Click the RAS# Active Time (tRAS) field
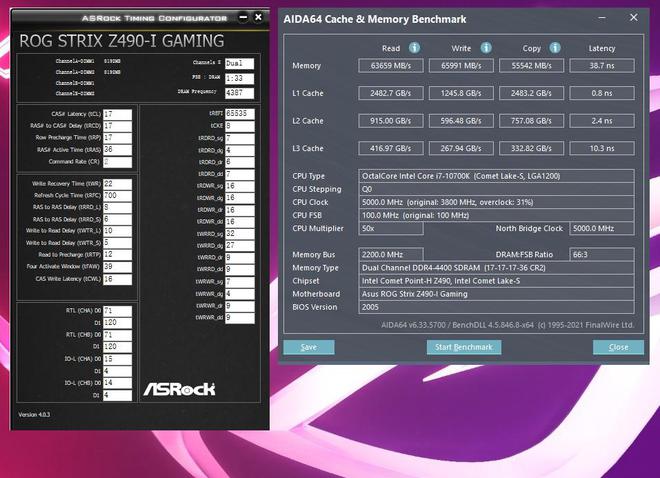Screen dimensions: 660x478 [117, 150]
